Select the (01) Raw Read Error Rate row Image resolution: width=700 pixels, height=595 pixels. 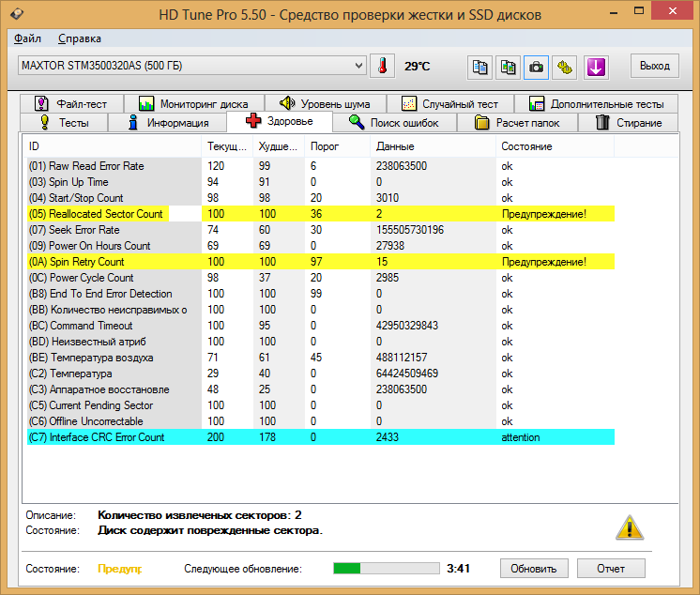(x=321, y=166)
